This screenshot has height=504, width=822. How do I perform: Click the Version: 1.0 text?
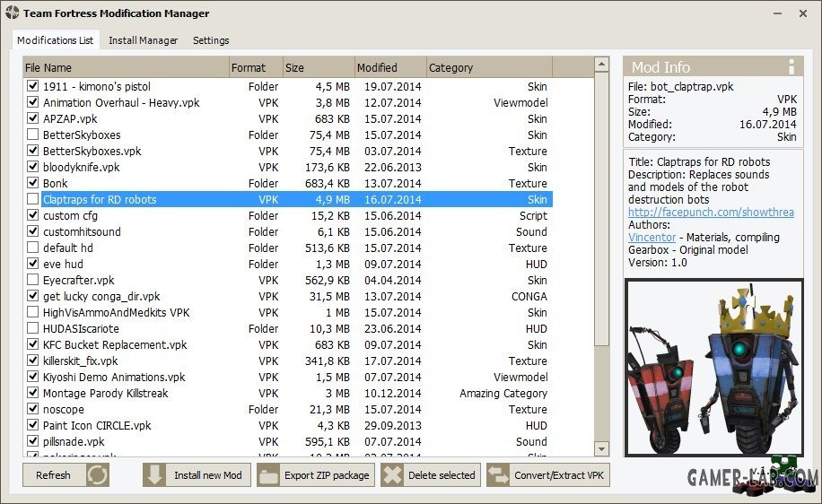pyautogui.click(x=658, y=263)
